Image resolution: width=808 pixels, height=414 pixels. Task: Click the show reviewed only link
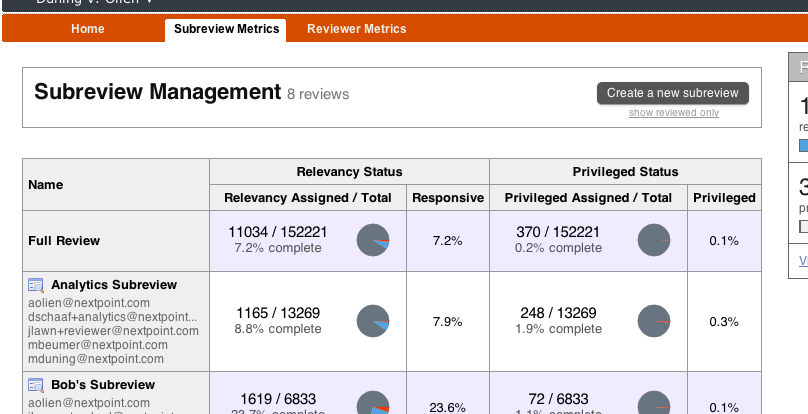[674, 113]
